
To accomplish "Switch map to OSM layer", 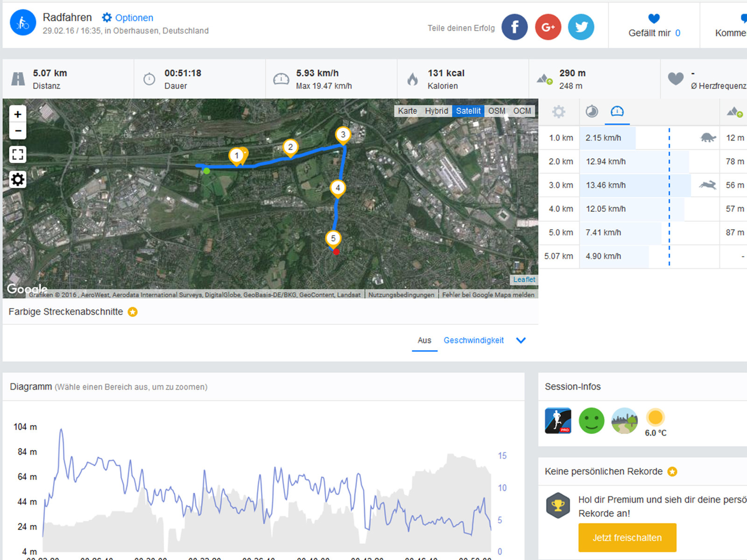I will coord(497,111).
